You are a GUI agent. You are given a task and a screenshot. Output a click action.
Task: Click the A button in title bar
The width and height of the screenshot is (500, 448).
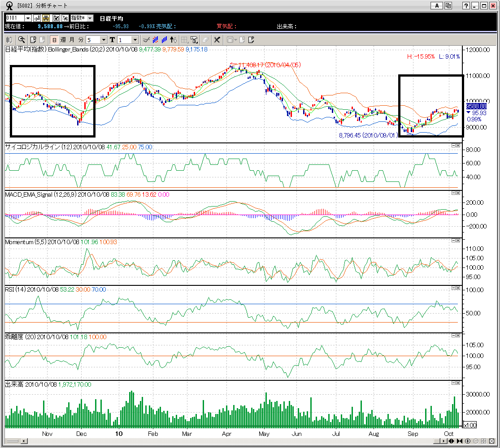(x=436, y=6)
